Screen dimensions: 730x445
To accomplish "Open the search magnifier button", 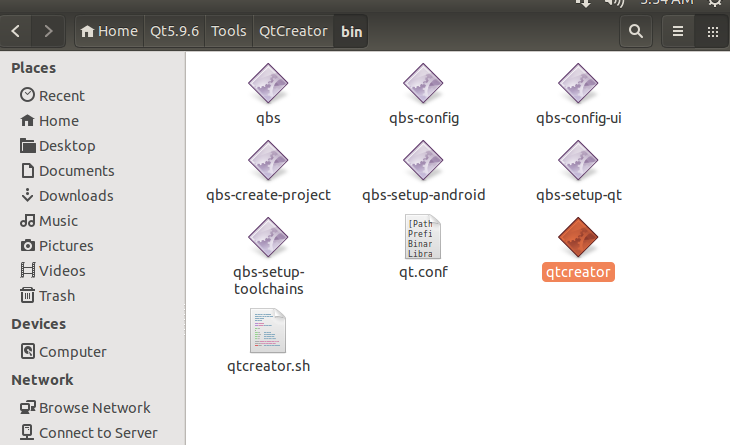I will point(635,31).
